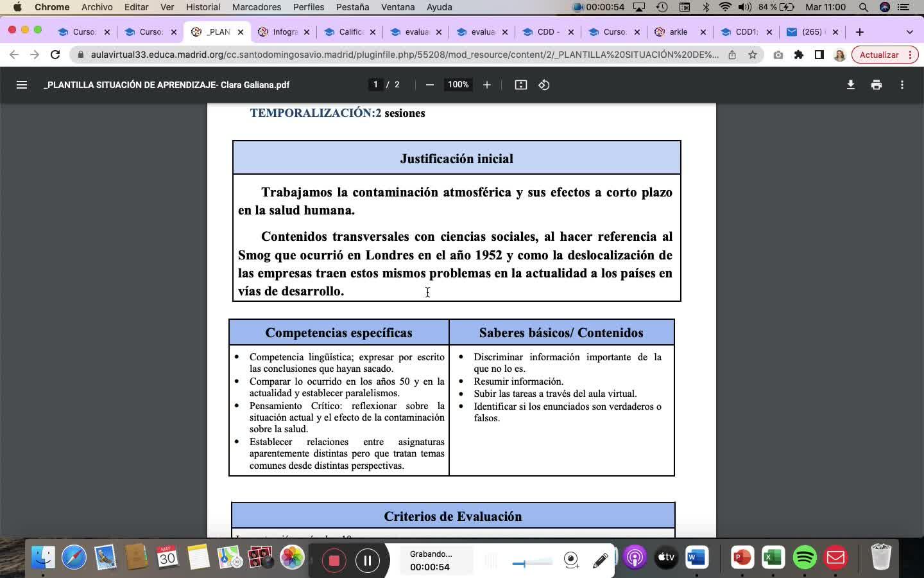Screen dimensions: 924x578
Task: Open the Marcadores menu
Action: (x=257, y=7)
